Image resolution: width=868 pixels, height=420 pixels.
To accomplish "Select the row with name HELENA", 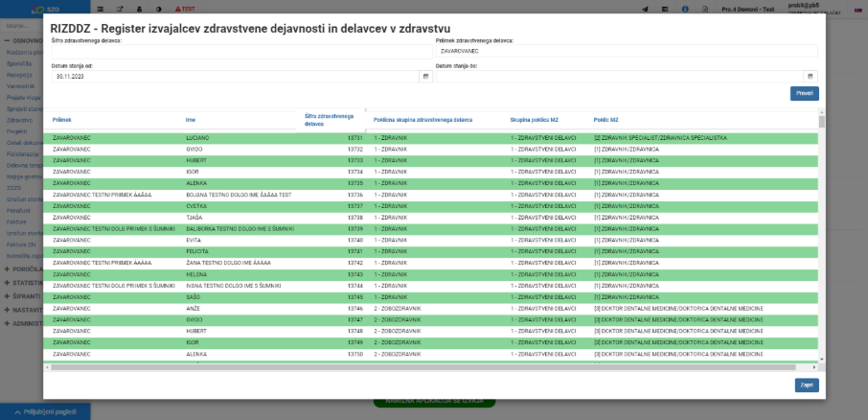I will (430, 274).
